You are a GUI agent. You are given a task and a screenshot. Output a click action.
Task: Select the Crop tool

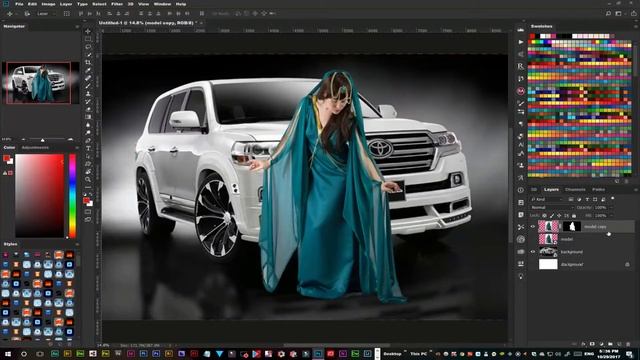pyautogui.click(x=88, y=62)
